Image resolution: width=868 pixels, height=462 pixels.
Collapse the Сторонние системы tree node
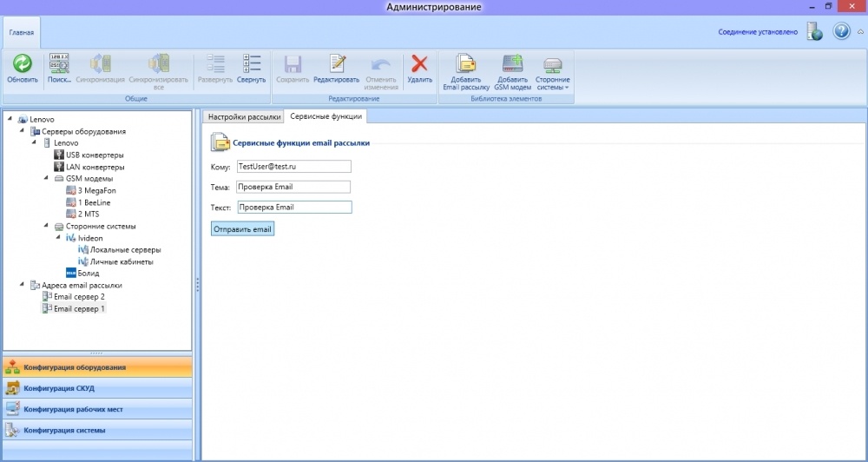pos(47,226)
